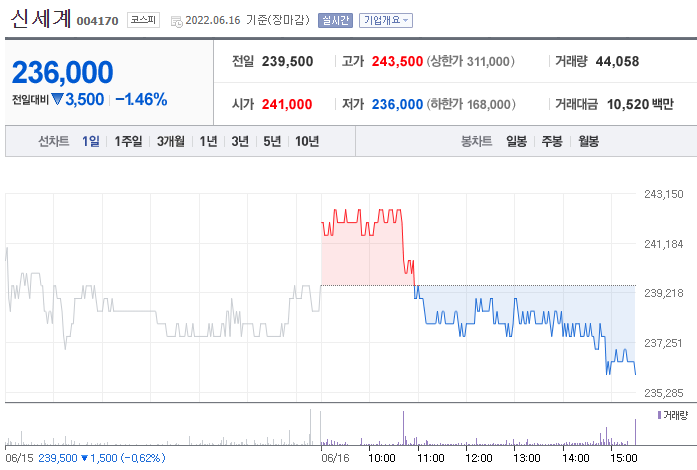697x470 pixels.
Task: Click the 하한가 168,000 text
Action: [471, 104]
